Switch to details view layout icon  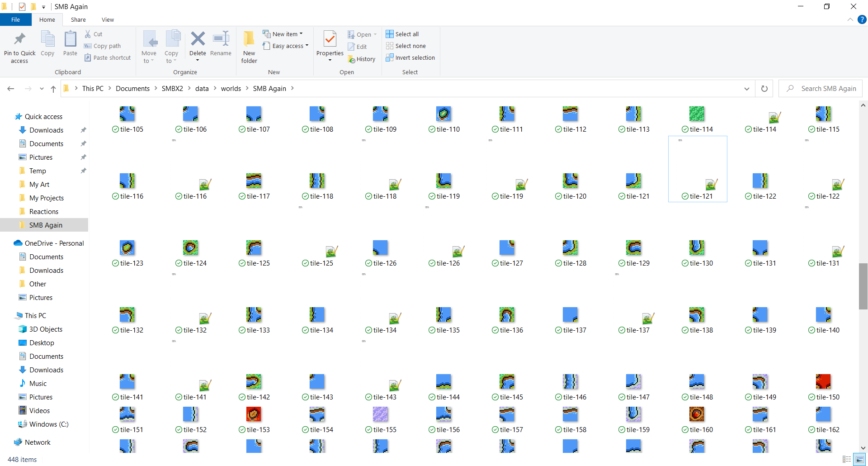847,459
